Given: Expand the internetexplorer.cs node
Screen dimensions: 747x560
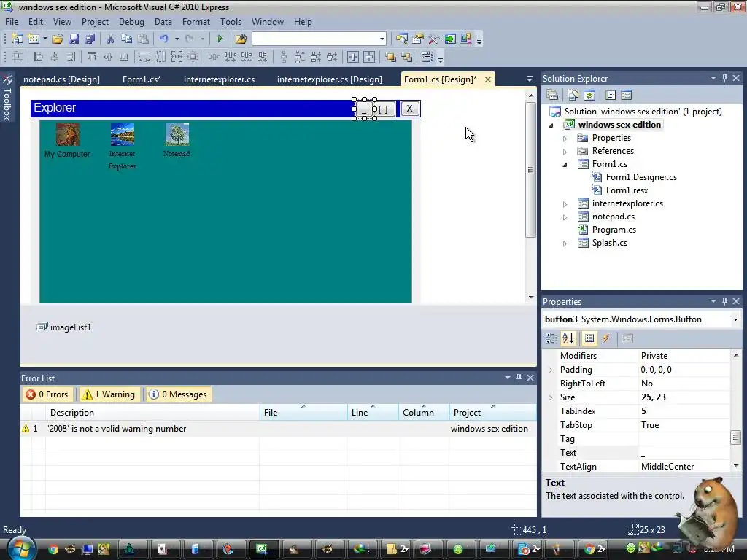Looking at the screenshot, I should click(565, 204).
